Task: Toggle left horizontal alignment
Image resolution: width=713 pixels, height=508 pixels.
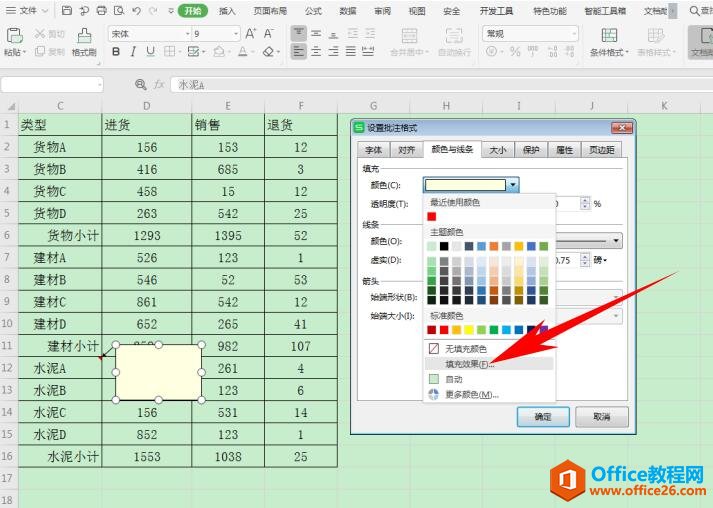Action: click(x=298, y=51)
